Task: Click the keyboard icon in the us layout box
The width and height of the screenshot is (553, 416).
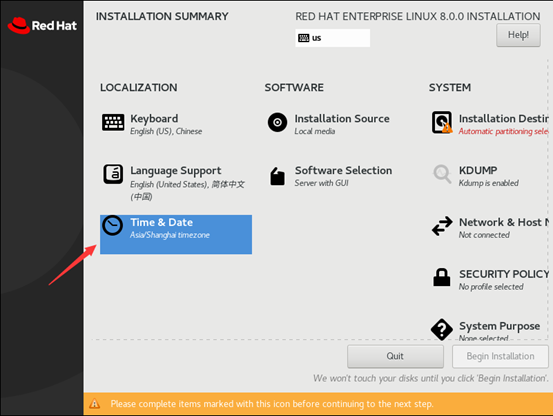Action: tap(303, 38)
